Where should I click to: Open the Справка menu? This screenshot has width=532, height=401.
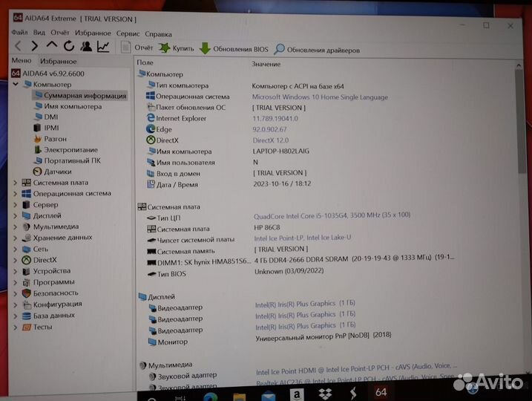(158, 34)
